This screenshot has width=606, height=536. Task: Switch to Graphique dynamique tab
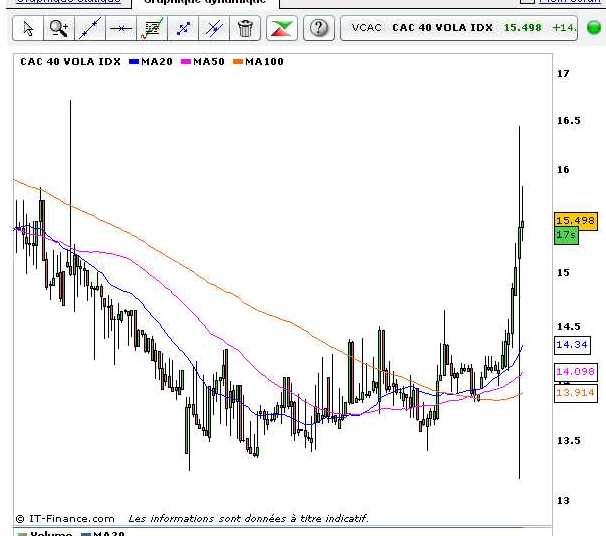tap(205, 2)
